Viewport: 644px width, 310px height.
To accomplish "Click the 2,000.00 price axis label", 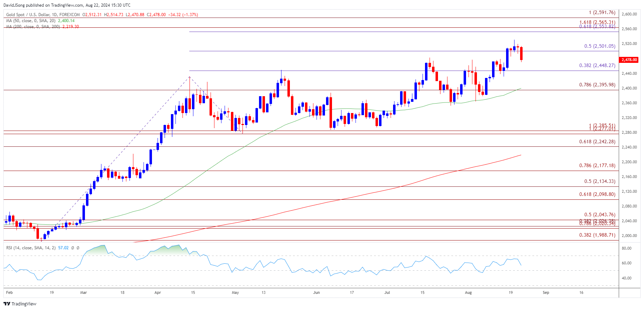I will (x=629, y=236).
